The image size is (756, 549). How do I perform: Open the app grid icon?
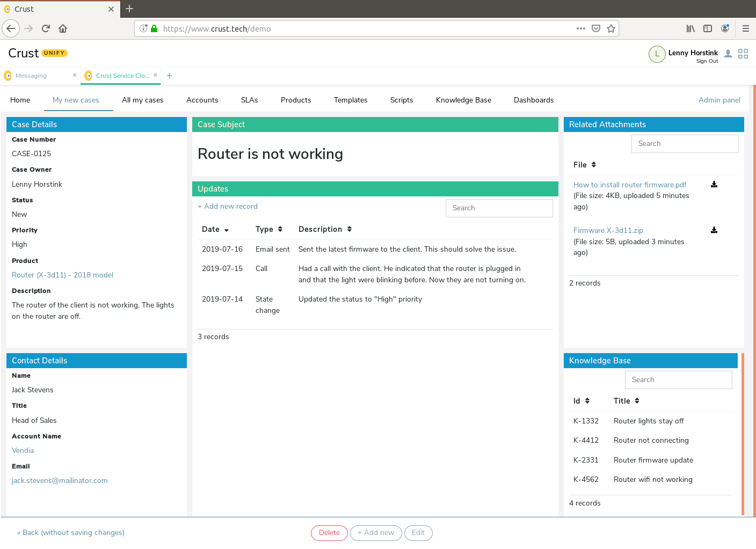click(743, 54)
